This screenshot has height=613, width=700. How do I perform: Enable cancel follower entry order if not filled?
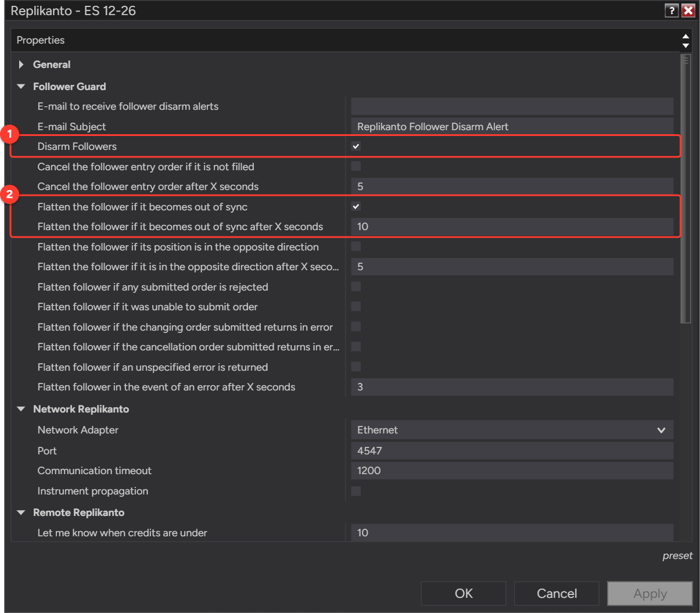tap(356, 166)
